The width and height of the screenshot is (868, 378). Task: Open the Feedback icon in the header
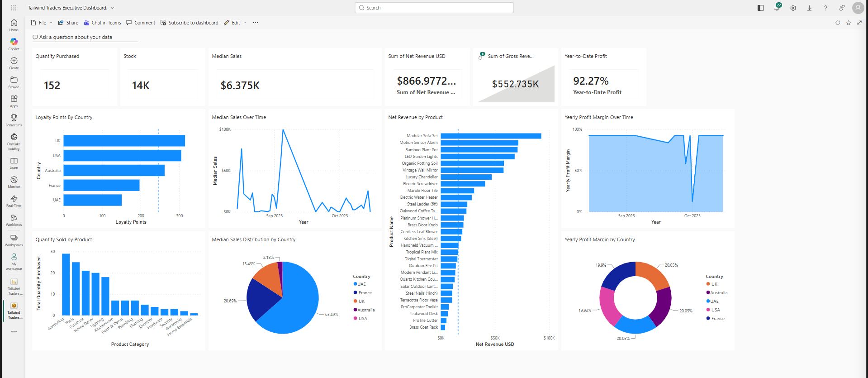(x=842, y=8)
